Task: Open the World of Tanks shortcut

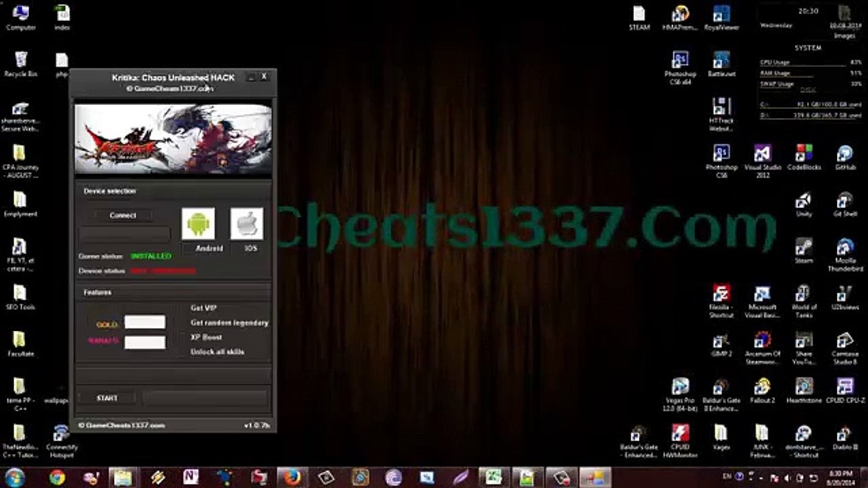Action: click(x=804, y=300)
